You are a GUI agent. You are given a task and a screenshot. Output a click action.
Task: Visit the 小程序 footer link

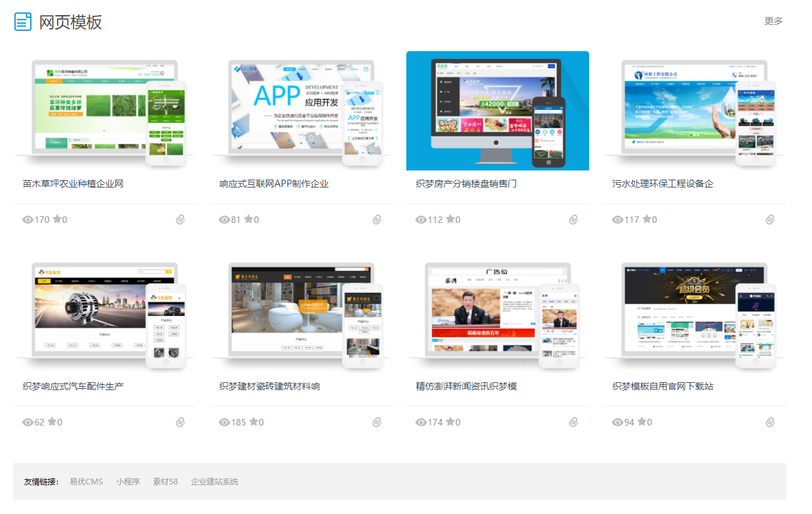(128, 482)
